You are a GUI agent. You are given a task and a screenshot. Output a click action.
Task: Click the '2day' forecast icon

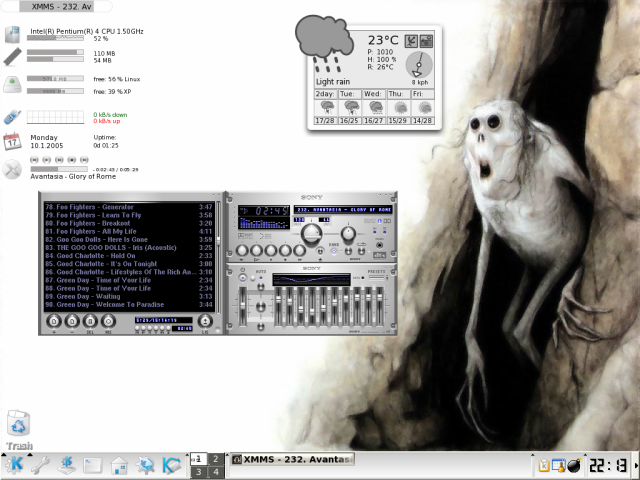click(325, 108)
